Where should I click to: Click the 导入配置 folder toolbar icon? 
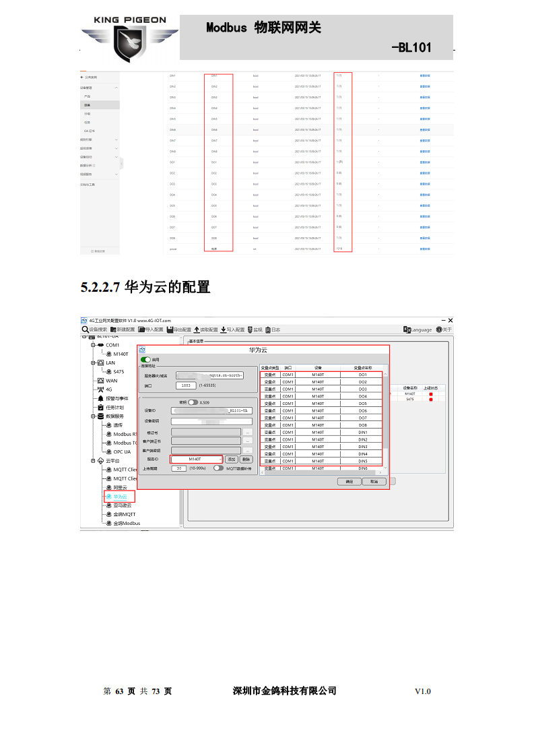click(141, 329)
